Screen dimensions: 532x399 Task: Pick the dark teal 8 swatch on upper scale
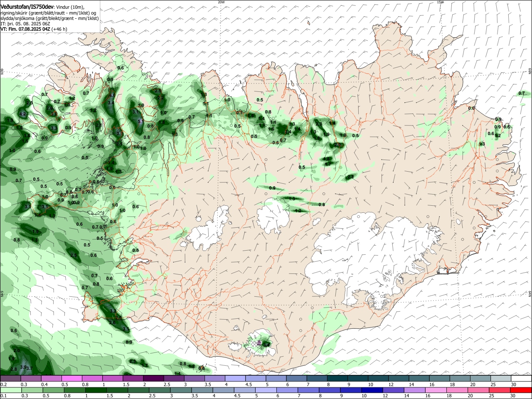tap(337, 379)
